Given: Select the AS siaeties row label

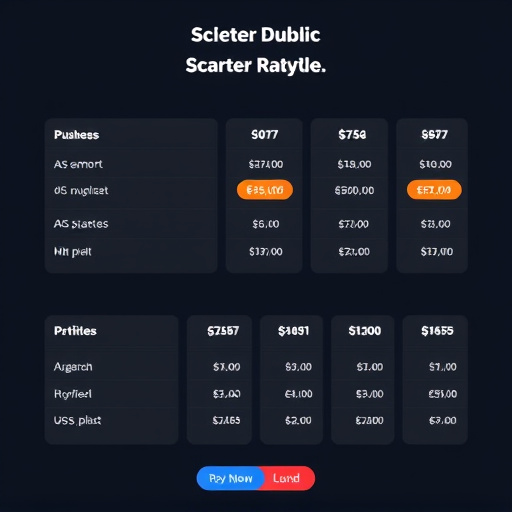Looking at the screenshot, I should [81, 224].
